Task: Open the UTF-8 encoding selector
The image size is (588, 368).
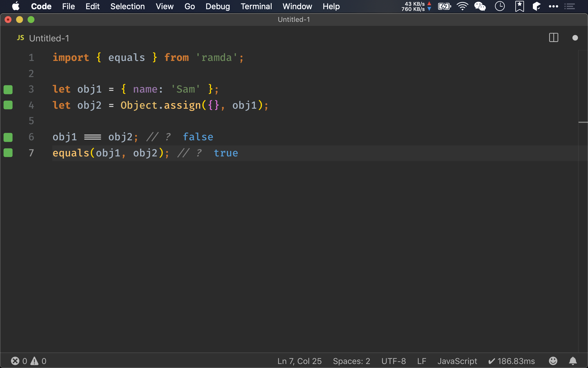Action: [x=393, y=361]
